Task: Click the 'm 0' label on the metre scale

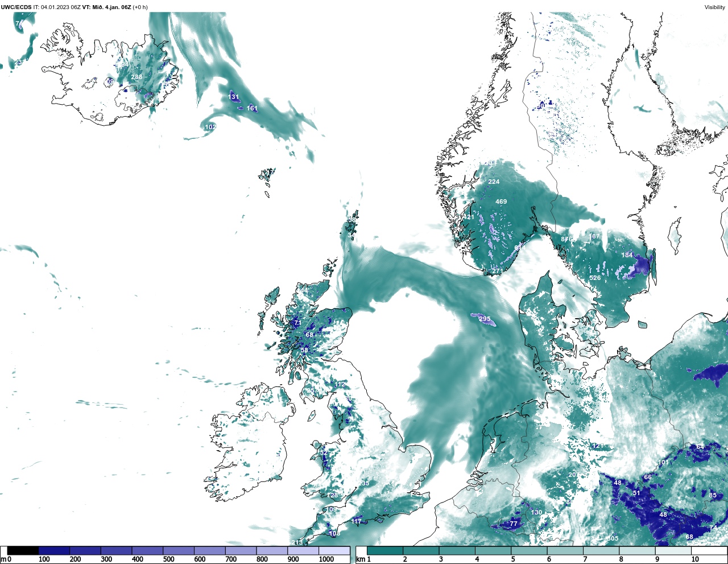Action: click(5, 560)
